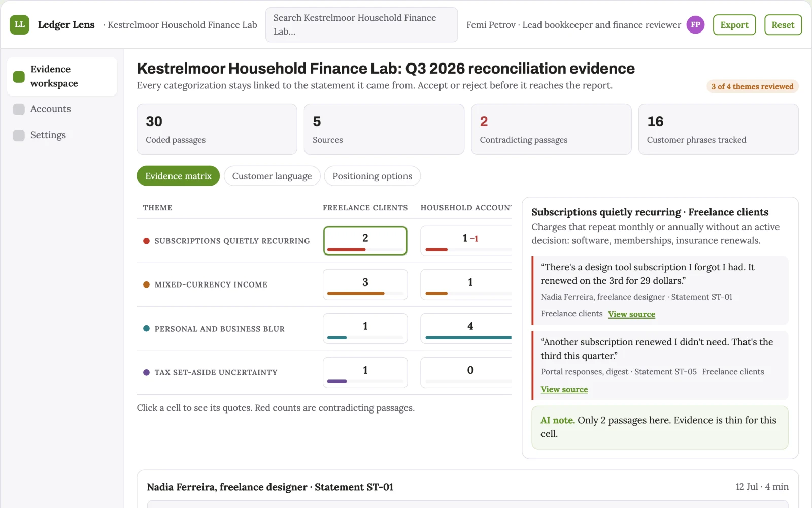Click the Mixed-currency income theme label
This screenshot has width=812, height=508.
(x=211, y=284)
